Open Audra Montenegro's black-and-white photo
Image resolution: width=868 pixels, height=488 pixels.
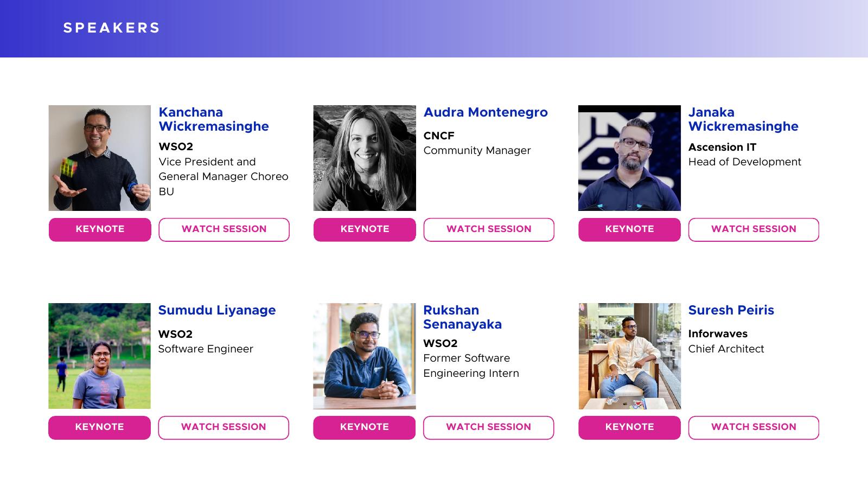tap(365, 158)
